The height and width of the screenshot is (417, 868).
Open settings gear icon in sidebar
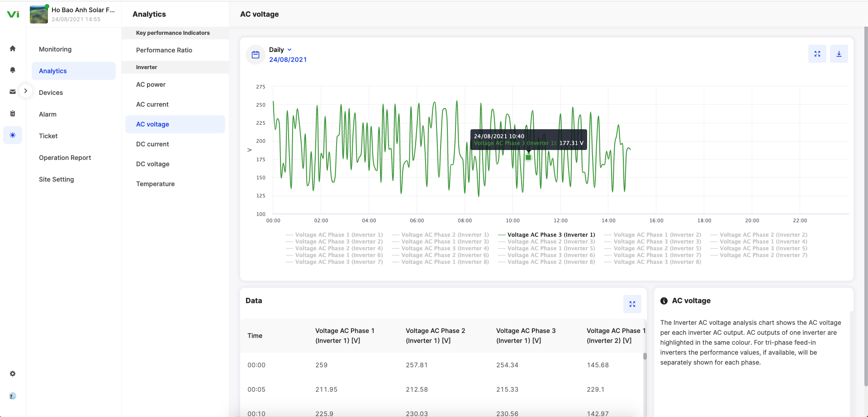13,374
